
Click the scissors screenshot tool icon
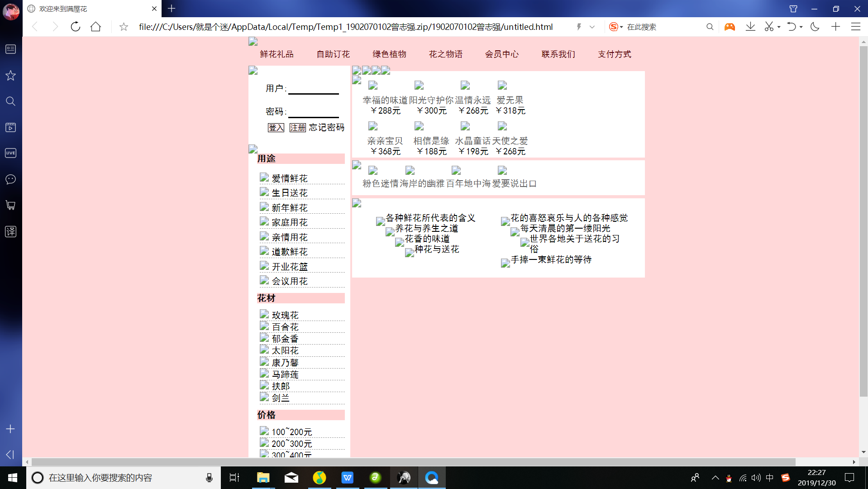pyautogui.click(x=768, y=27)
